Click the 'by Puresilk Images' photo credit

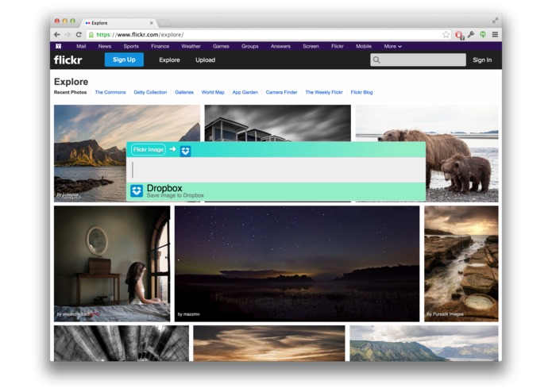tap(446, 314)
